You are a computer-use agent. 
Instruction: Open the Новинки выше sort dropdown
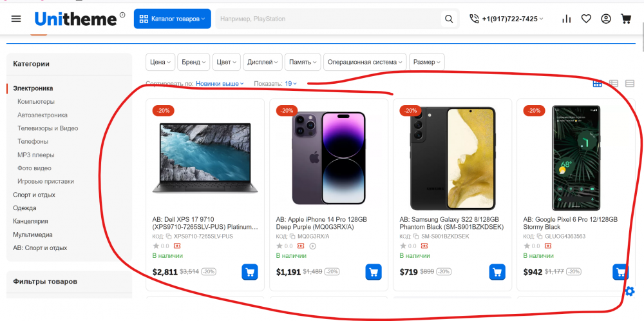coord(220,84)
